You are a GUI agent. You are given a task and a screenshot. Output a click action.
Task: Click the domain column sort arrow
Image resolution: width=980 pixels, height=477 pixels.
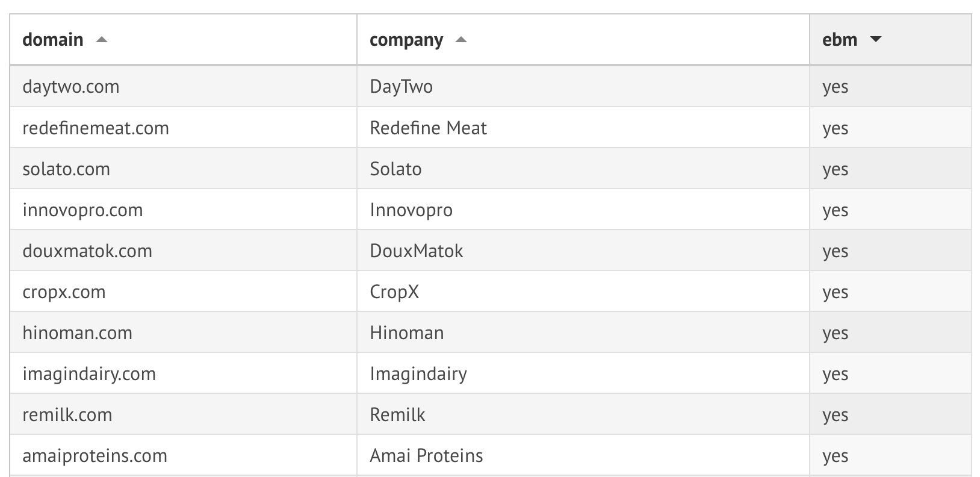coord(102,40)
